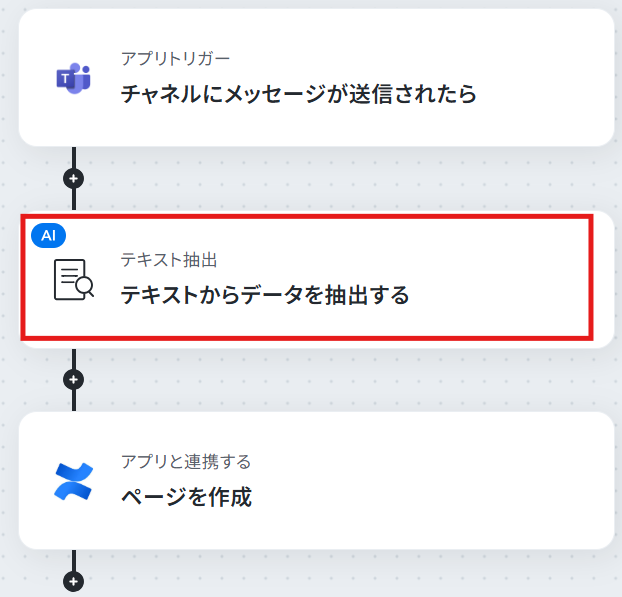The image size is (622, 597).
Task: Click the アプリと連携する label
Action: pos(186,462)
